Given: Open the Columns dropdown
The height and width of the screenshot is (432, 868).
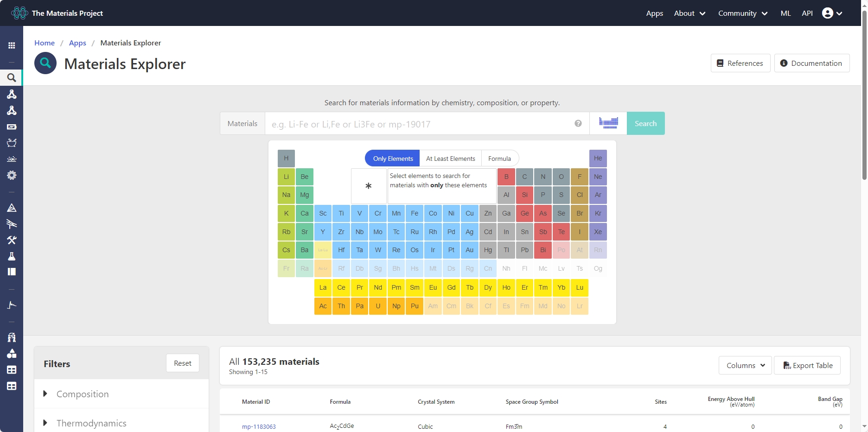Looking at the screenshot, I should tap(745, 365).
